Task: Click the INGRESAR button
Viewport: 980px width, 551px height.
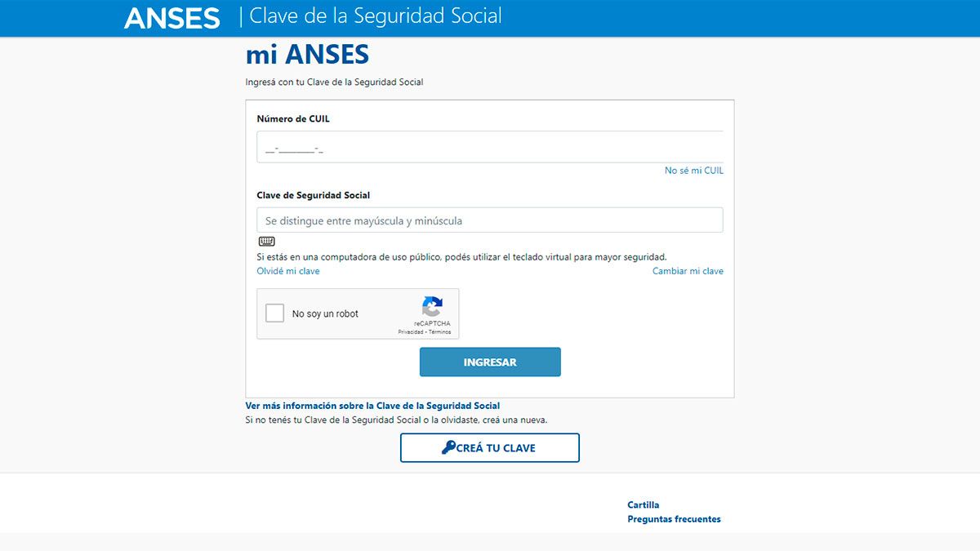Action: tap(490, 362)
